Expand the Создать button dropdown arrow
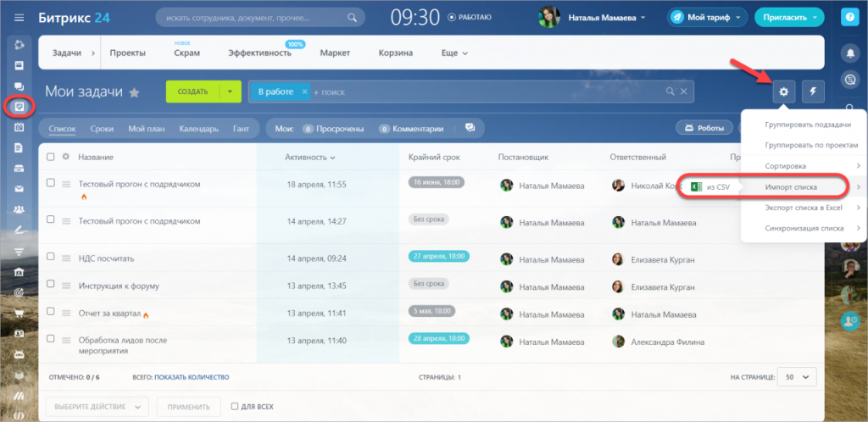Screen dimensions: 868x422 click(x=229, y=92)
